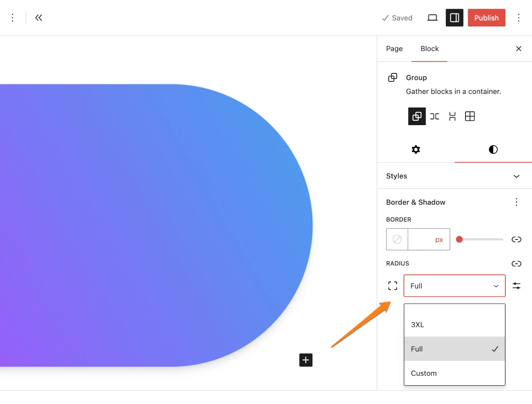This screenshot has height=404, width=532.
Task: Open the Styles half-circle tab
Action: pyautogui.click(x=493, y=149)
